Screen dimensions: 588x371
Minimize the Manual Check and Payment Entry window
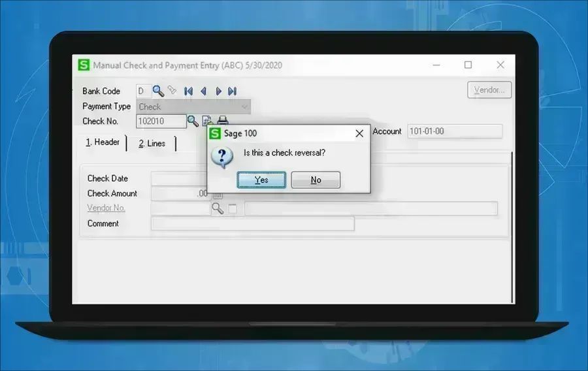(x=436, y=65)
